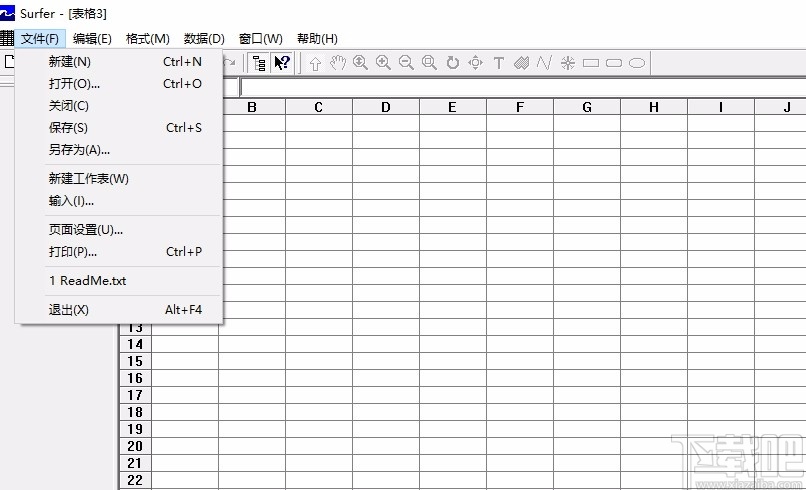The image size is (806, 490).
Task: Click the cell contents input box
Action: pos(523,87)
